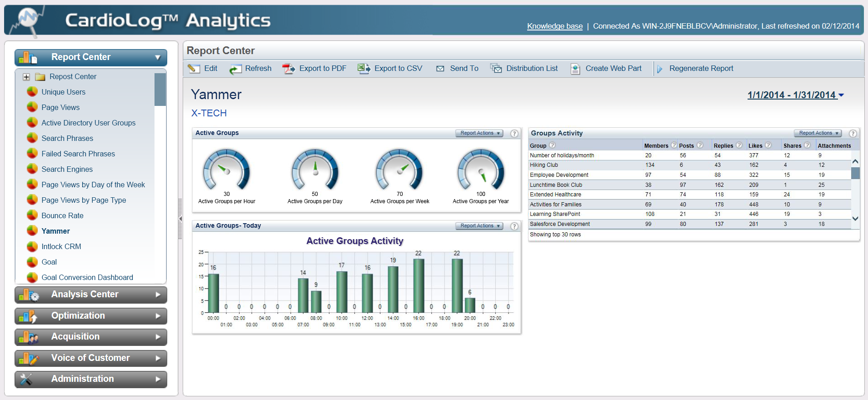Click help icon next to Group column
Image resolution: width=868 pixels, height=400 pixels.
click(552, 145)
